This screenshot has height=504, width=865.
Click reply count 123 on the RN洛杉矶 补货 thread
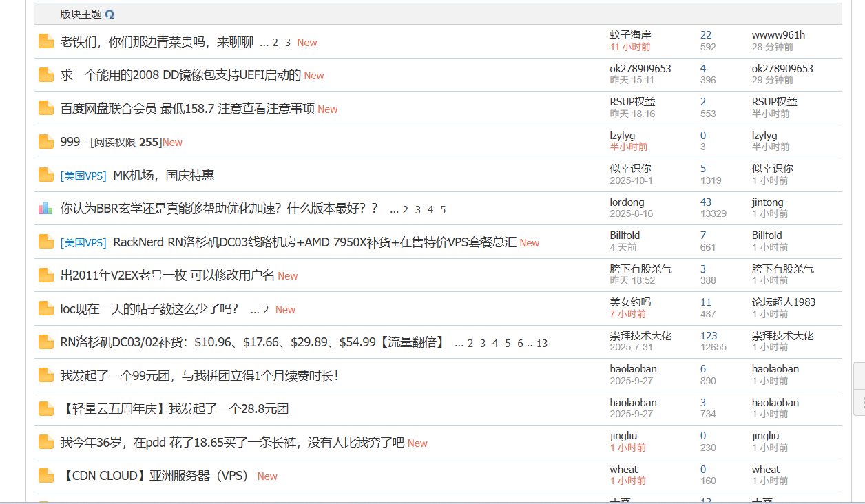click(709, 336)
